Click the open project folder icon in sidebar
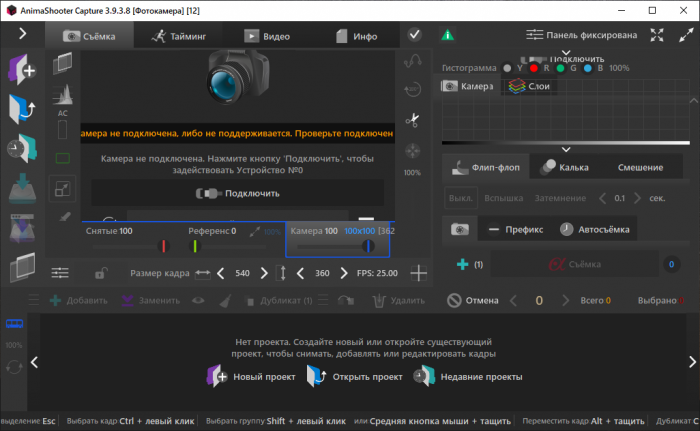Screen dimensions: 700x431 (21, 108)
